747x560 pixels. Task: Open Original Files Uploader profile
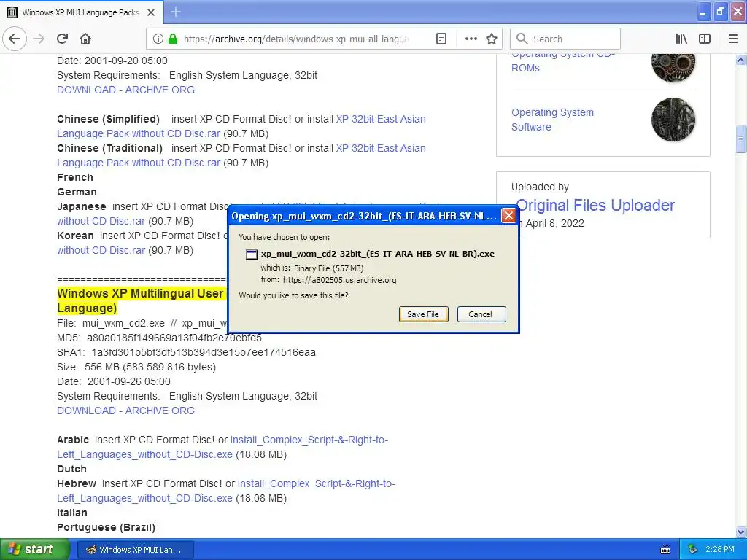coord(595,205)
